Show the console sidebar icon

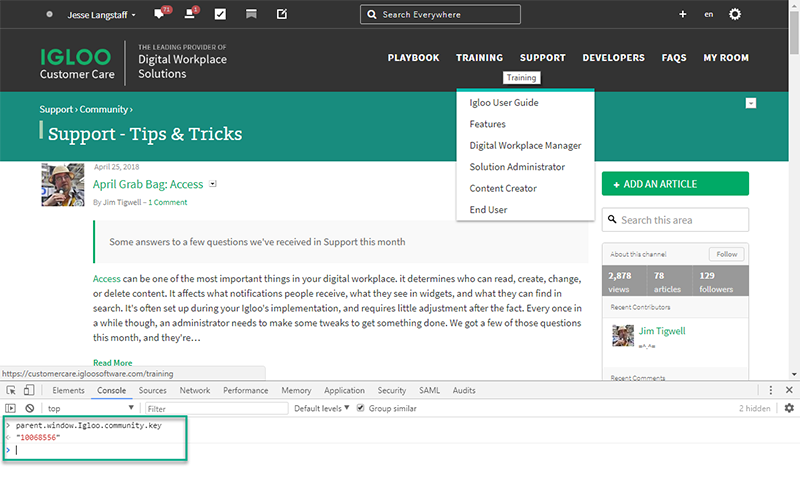(x=10, y=408)
